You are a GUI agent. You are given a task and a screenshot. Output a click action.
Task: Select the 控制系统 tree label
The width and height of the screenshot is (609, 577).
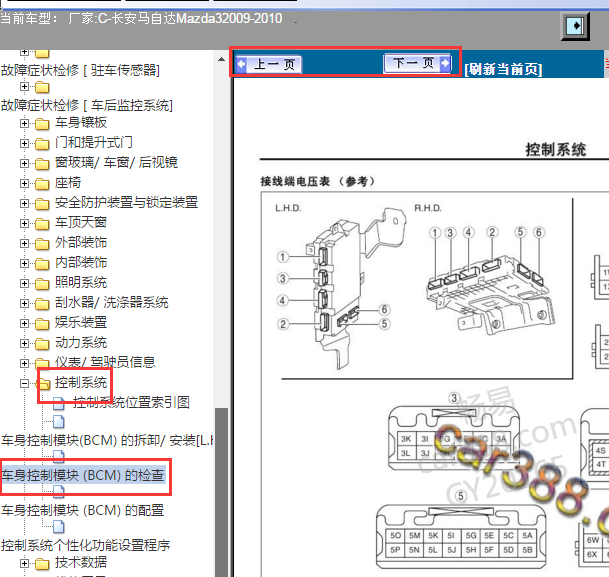click(81, 382)
